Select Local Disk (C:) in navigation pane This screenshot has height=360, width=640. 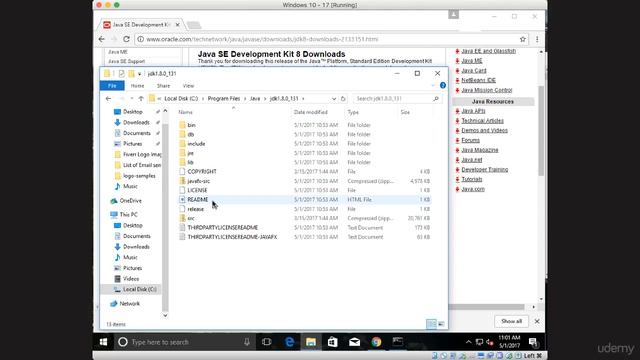click(x=139, y=289)
